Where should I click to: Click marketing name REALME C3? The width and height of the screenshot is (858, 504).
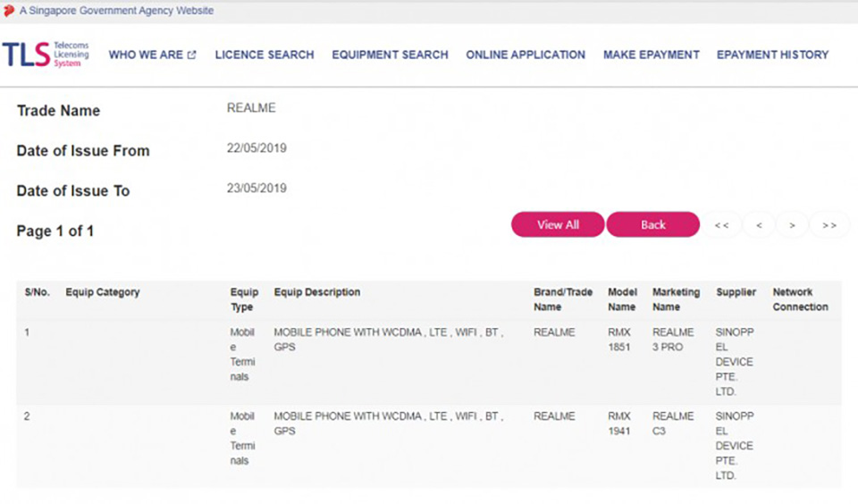coord(672,424)
